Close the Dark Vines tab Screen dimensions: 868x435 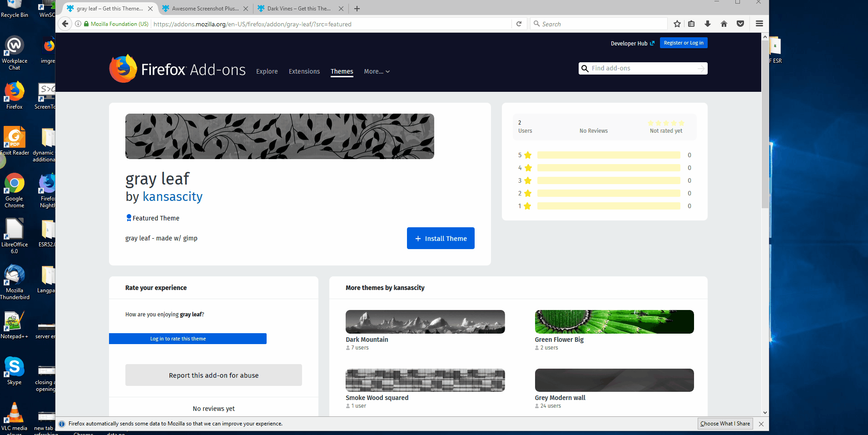(x=341, y=9)
